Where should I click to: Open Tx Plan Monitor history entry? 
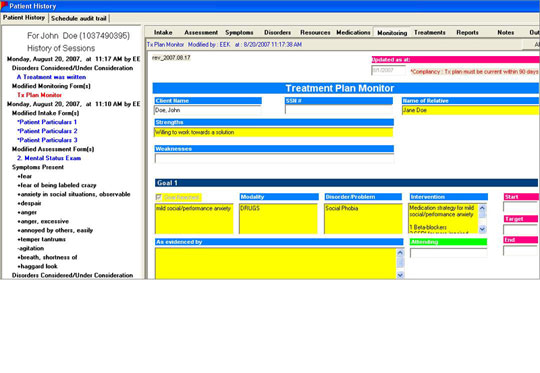(x=39, y=95)
